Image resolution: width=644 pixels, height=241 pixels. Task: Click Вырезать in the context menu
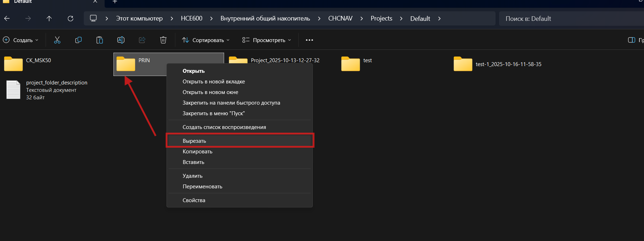click(x=240, y=141)
